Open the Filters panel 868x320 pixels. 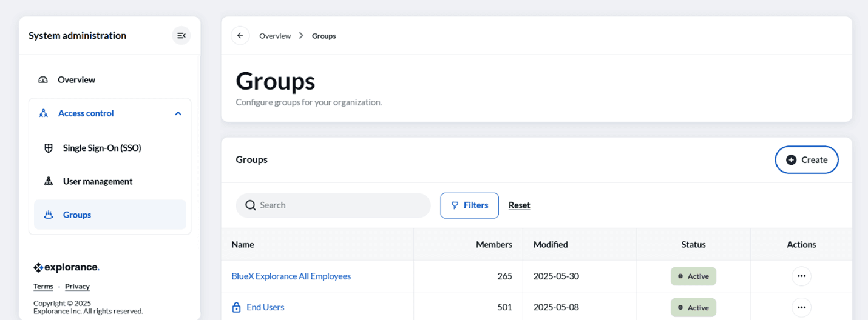469,205
